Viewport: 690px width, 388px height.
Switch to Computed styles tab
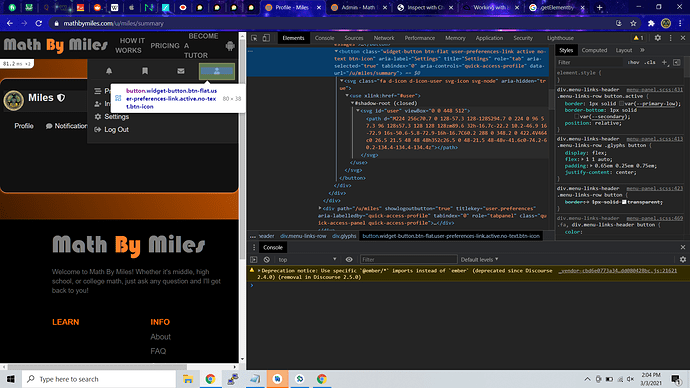(x=594, y=50)
